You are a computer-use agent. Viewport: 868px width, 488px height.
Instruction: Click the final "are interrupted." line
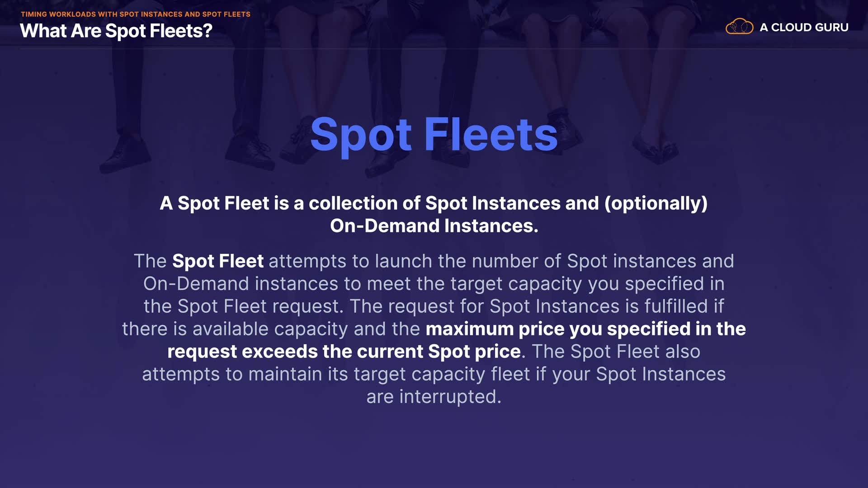point(434,397)
